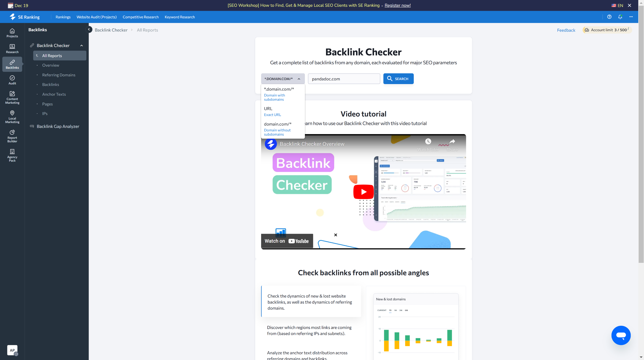Open the notifications bell
This screenshot has height=360, width=644.
(620, 17)
